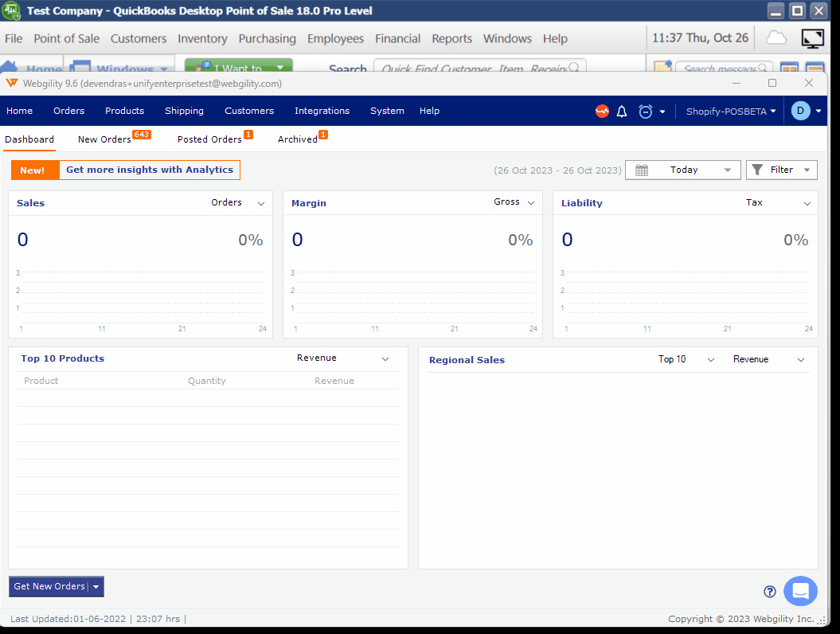Expand the Get New Orders arrow menu
The height and width of the screenshot is (634, 840).
(96, 587)
